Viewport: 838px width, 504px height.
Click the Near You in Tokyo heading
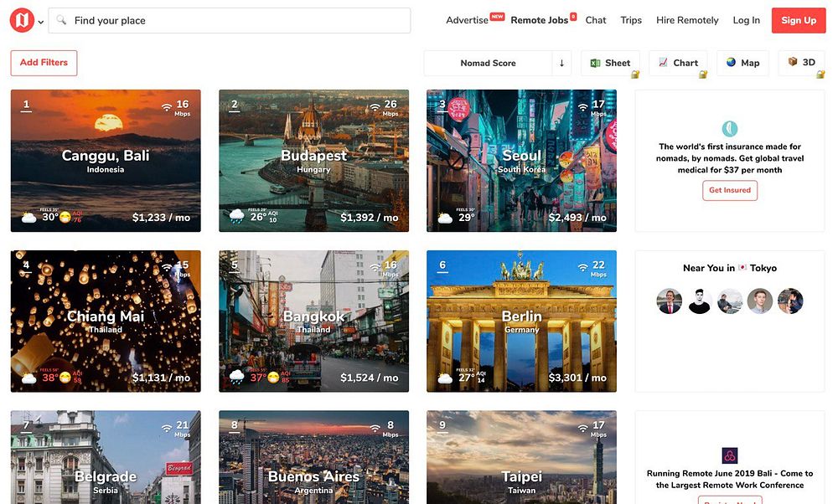(x=730, y=268)
